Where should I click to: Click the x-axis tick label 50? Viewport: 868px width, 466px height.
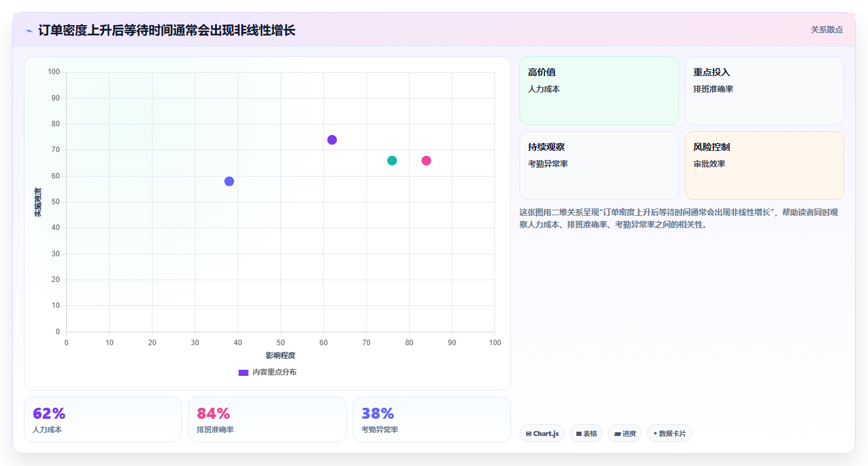click(x=281, y=342)
